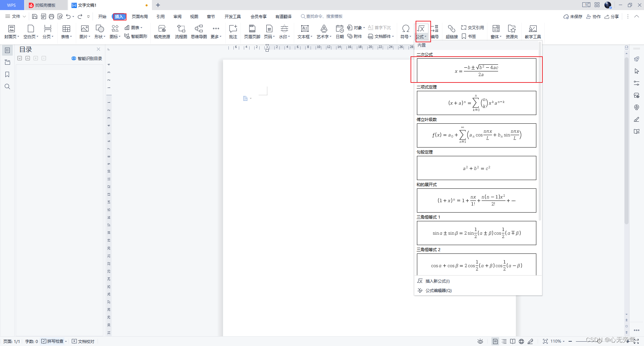
Task: Click the 分享 share button
Action: [x=611, y=16]
